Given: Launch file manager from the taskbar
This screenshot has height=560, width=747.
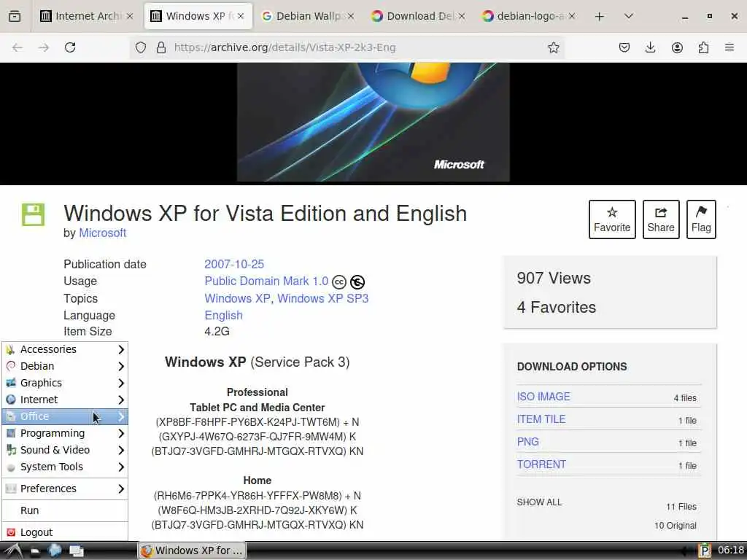Looking at the screenshot, I should point(35,551).
